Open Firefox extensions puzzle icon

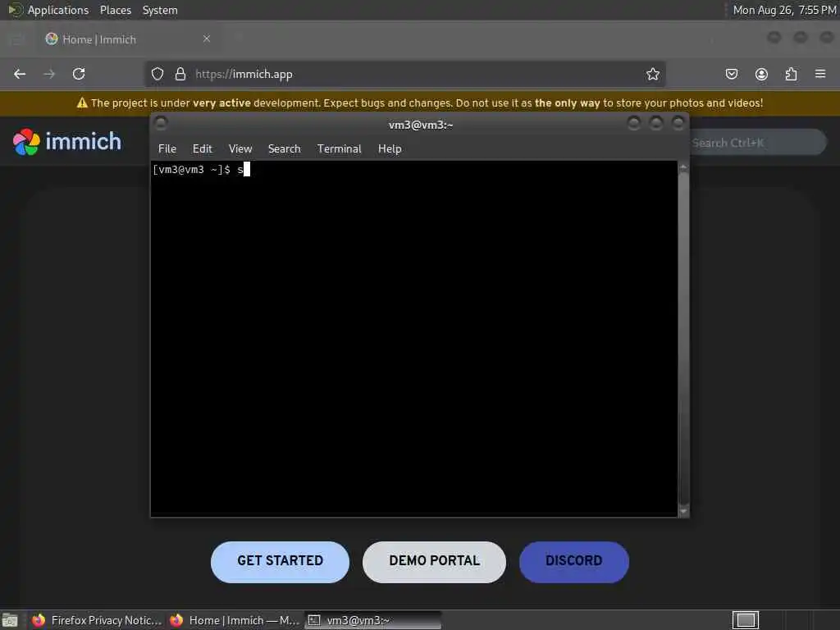791,74
